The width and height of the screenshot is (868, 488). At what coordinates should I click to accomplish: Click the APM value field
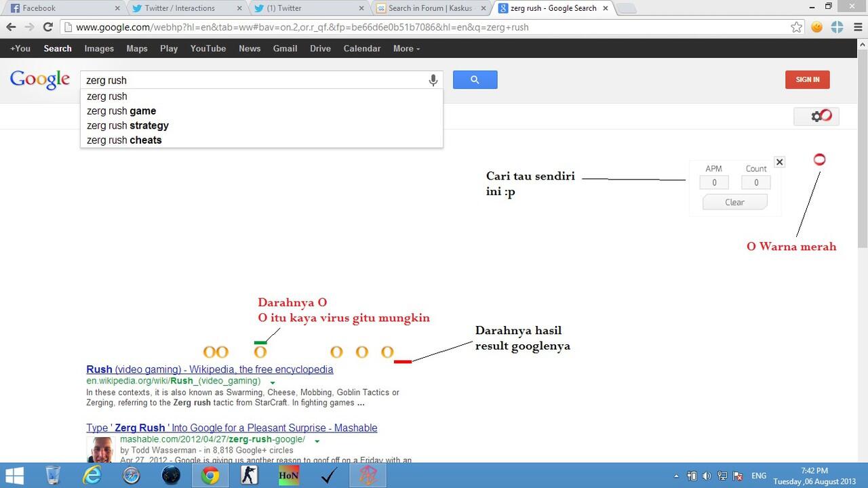point(714,182)
